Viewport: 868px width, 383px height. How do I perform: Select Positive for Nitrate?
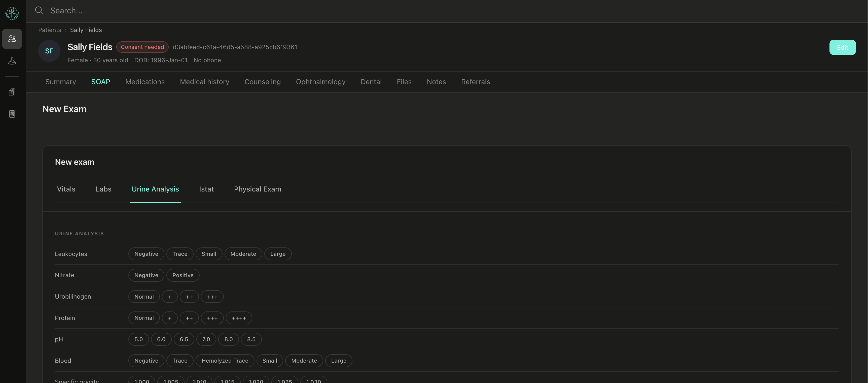[183, 275]
